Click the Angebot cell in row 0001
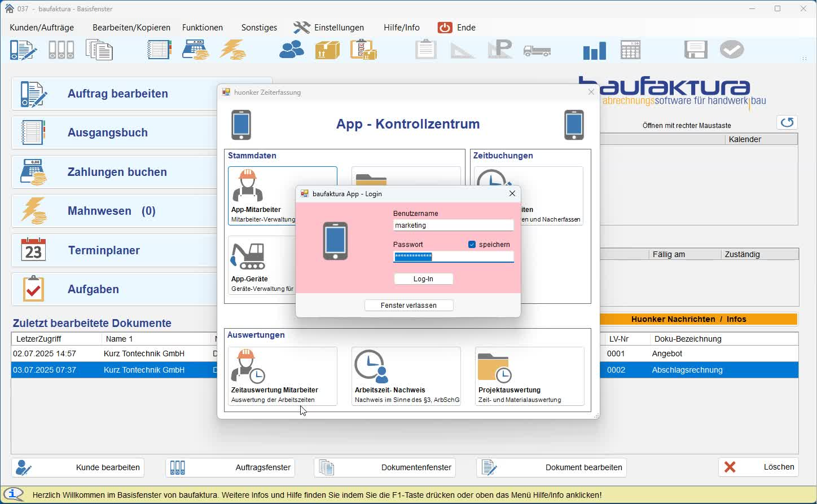The image size is (817, 504). tap(667, 353)
